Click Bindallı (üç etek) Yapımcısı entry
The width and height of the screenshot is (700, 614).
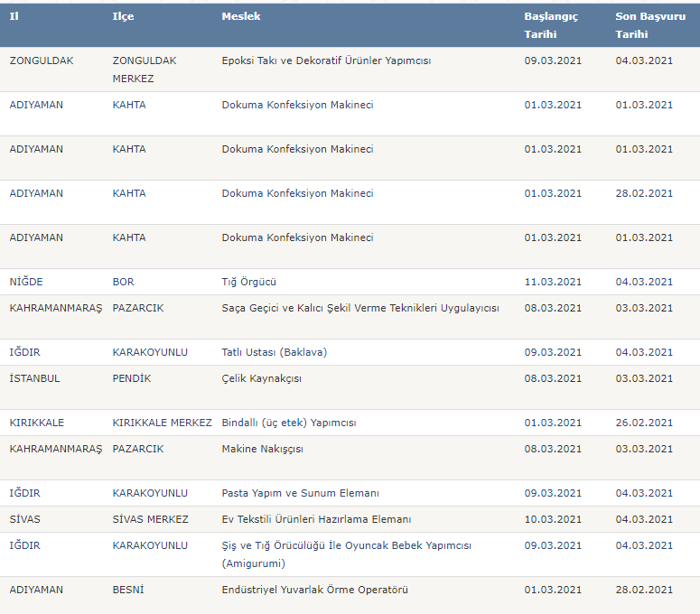(x=288, y=423)
